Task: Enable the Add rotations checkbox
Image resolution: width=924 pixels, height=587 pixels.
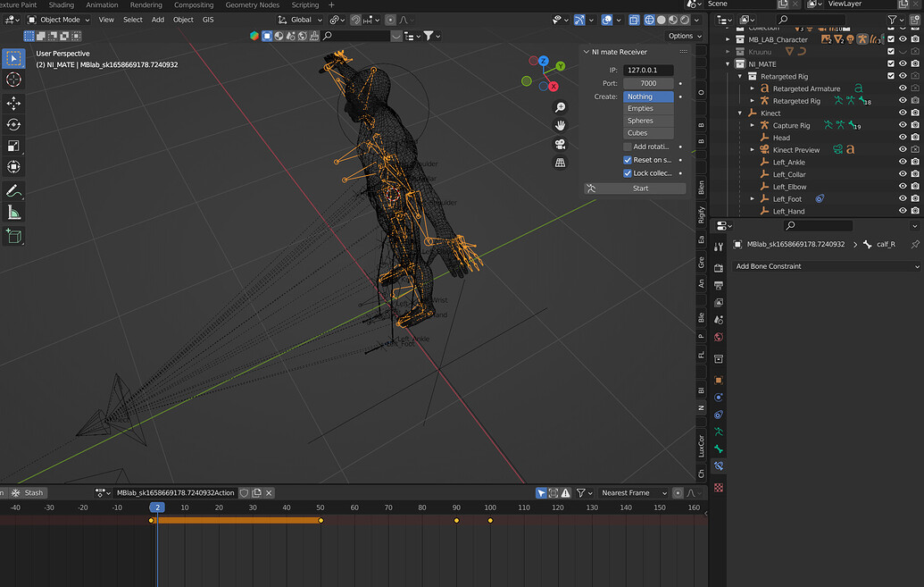Action: [x=628, y=147]
